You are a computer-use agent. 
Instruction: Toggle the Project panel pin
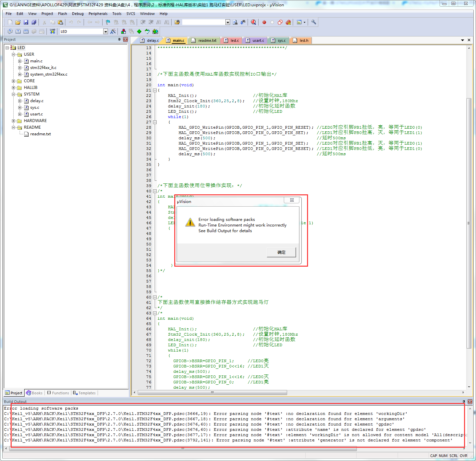(119, 39)
